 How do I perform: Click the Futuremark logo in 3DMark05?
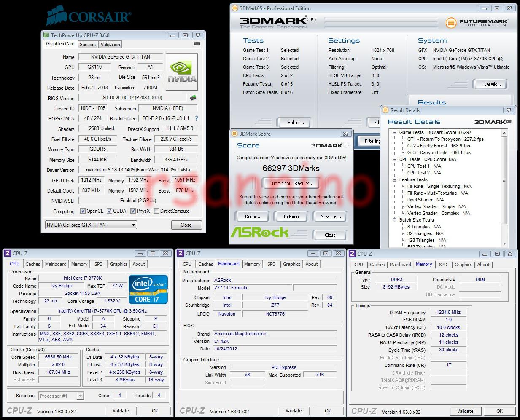[x=477, y=22]
